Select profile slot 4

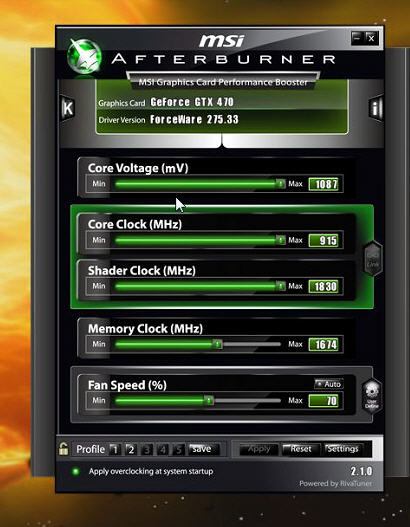pyautogui.click(x=163, y=449)
